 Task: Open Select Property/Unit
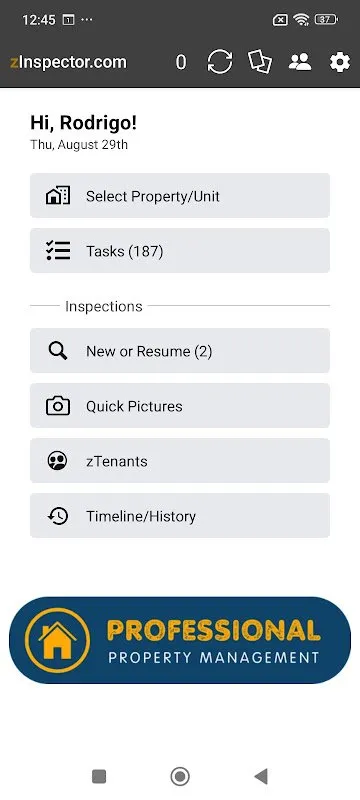click(x=180, y=195)
